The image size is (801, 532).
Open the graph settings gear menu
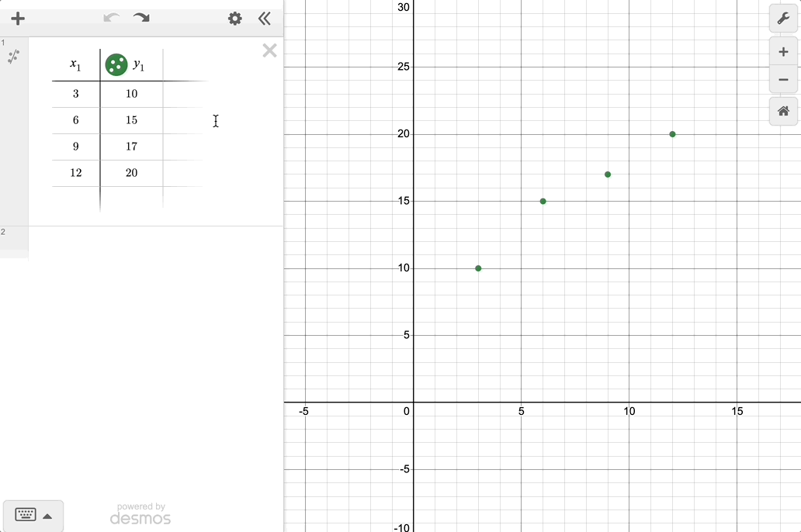(234, 19)
